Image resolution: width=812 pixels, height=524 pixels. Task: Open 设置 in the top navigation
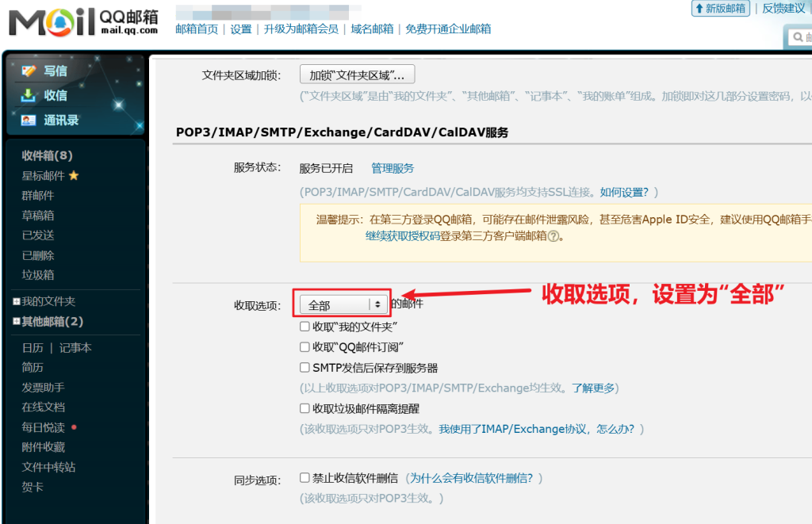tap(241, 29)
